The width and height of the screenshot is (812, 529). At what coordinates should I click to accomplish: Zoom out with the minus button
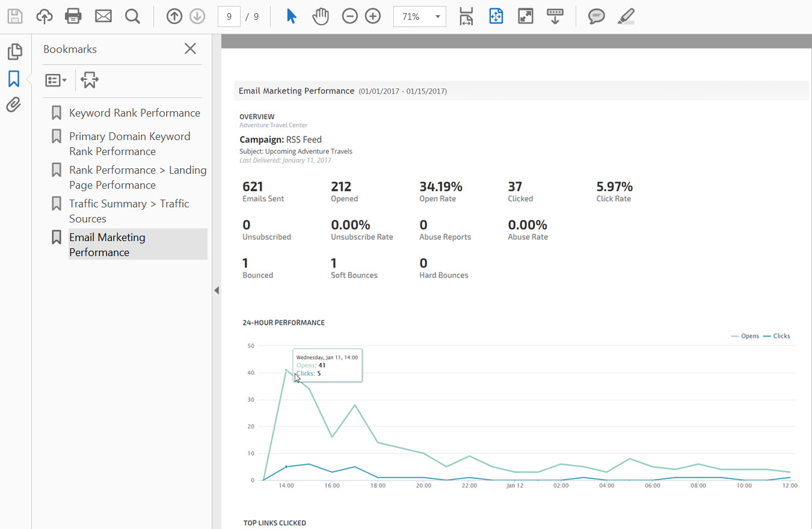pos(349,16)
